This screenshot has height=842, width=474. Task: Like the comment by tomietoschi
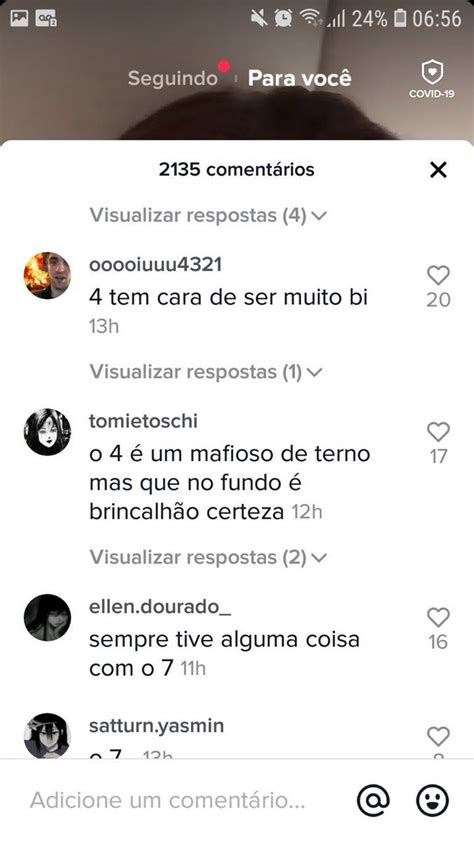click(438, 432)
